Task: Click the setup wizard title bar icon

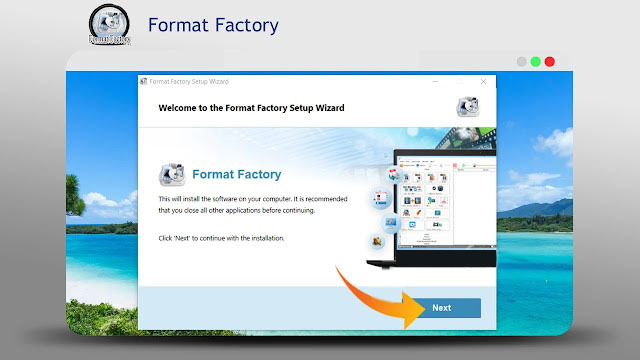Action: pyautogui.click(x=143, y=81)
